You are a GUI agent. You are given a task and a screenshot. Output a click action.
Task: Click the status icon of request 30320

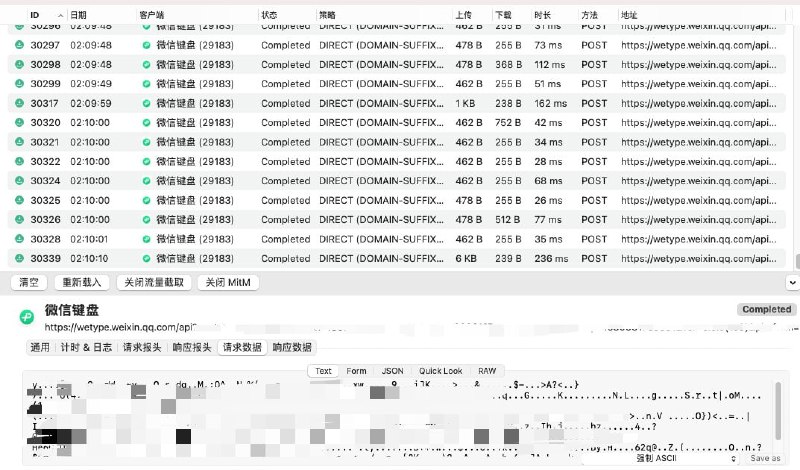click(19, 122)
